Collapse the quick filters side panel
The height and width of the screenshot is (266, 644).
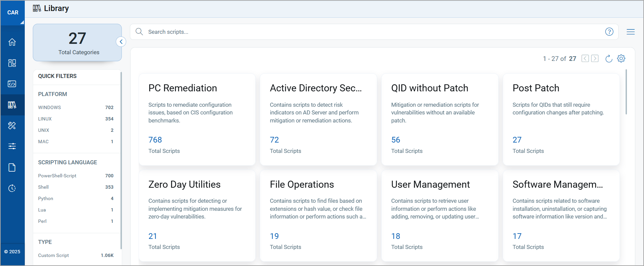point(121,42)
